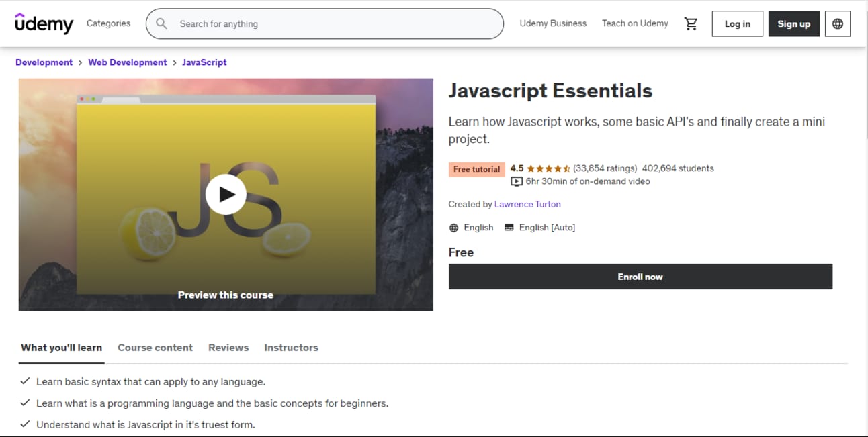868x437 pixels.
Task: Click the search magnifier icon
Action: point(161,23)
